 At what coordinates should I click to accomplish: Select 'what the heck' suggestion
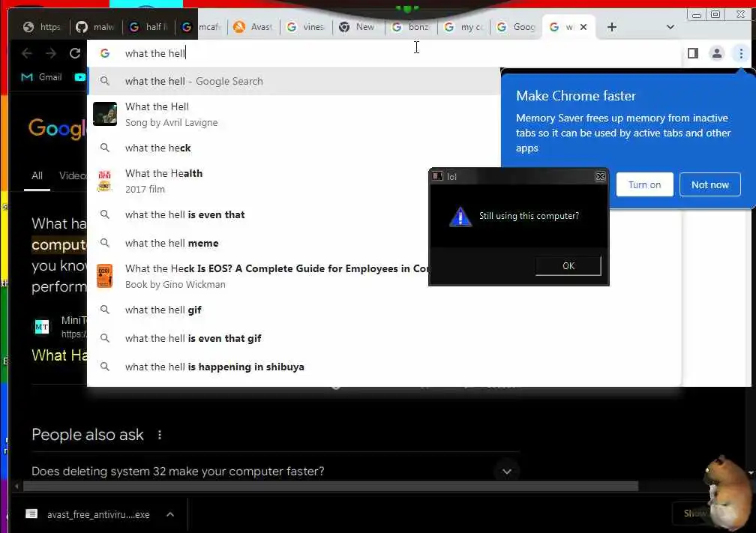pos(294,148)
